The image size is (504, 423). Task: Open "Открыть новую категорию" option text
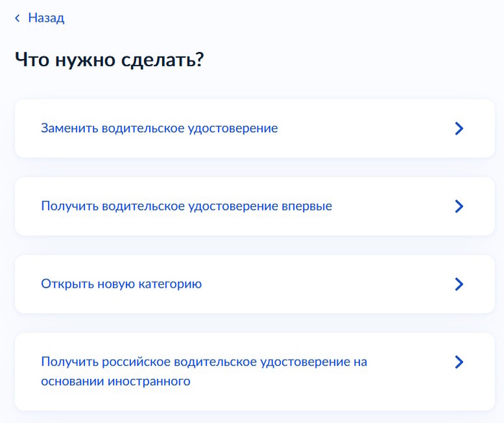click(121, 284)
